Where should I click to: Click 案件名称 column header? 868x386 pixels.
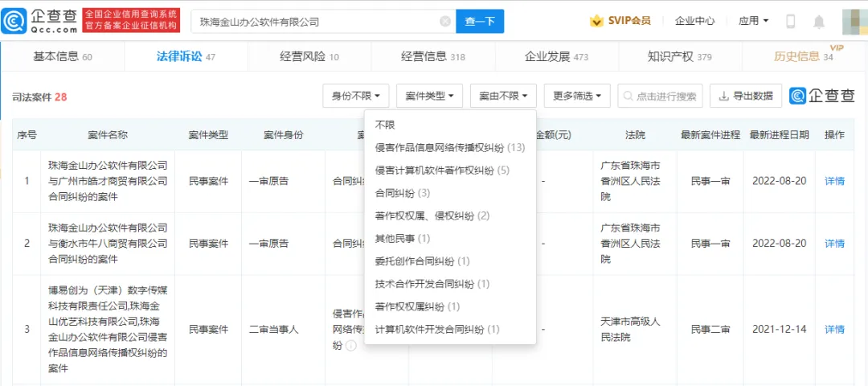click(108, 134)
